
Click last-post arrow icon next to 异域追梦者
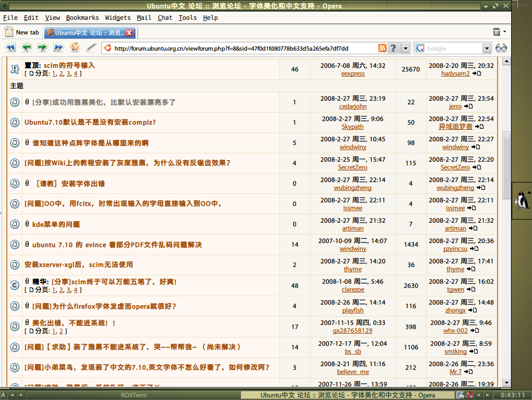(x=479, y=127)
